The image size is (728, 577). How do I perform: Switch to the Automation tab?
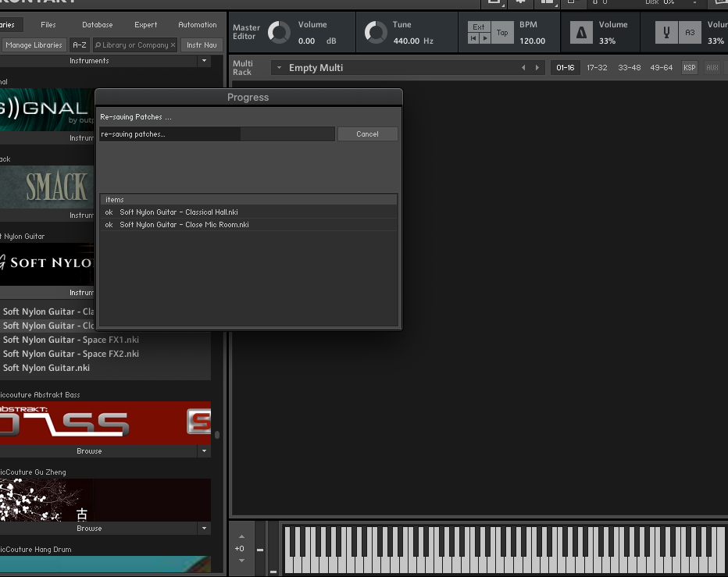coord(198,25)
